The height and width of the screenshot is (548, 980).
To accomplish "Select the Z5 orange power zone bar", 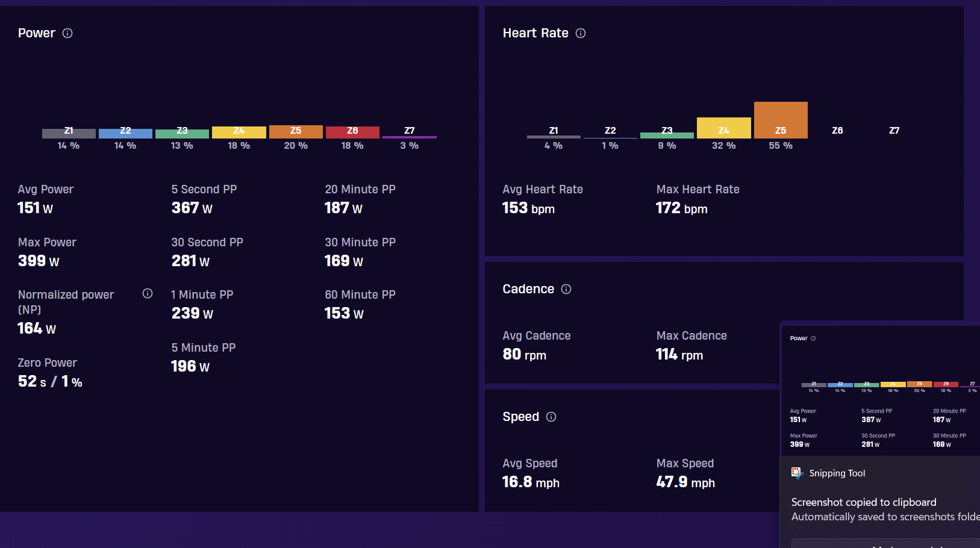I will click(x=296, y=132).
